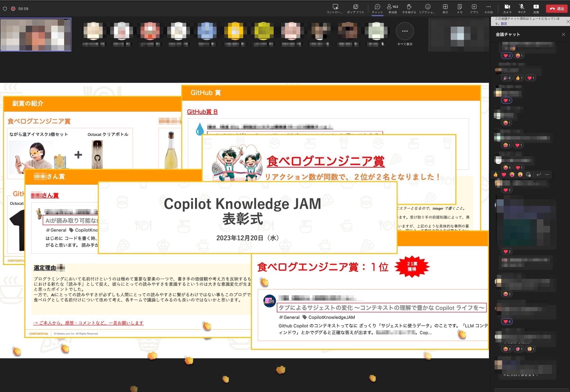This screenshot has height=392, width=570.
Task: Select the pinned self video thumbnail at top left
Action: click(36, 35)
